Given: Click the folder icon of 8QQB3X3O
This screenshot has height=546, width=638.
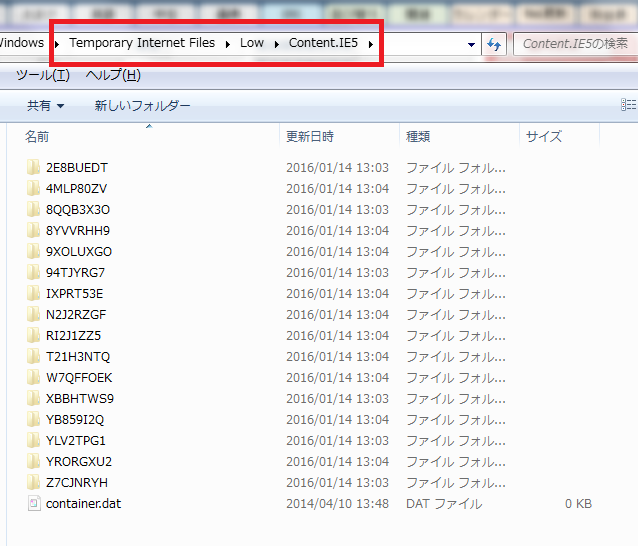Looking at the screenshot, I should [33, 210].
